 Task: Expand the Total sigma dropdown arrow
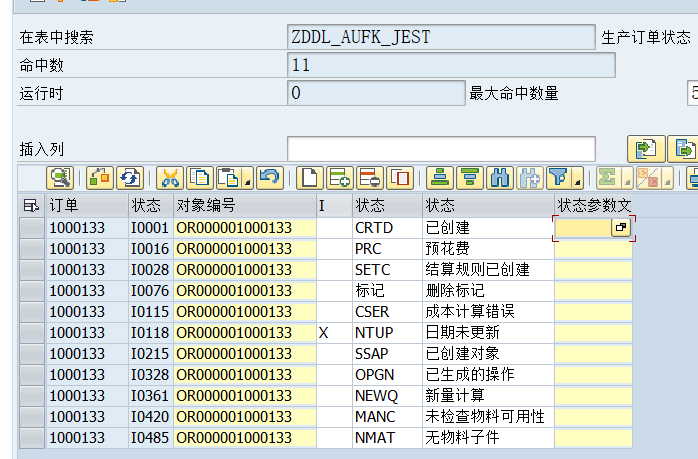(x=627, y=179)
